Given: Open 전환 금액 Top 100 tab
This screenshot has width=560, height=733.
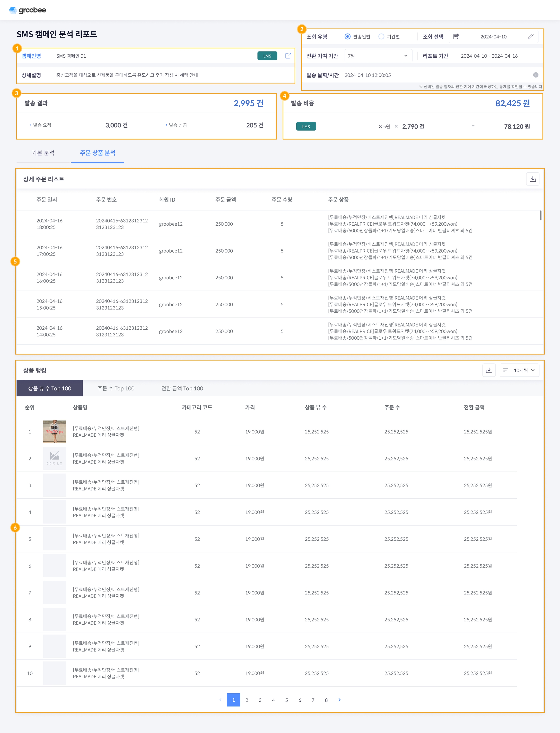Looking at the screenshot, I should tap(182, 388).
